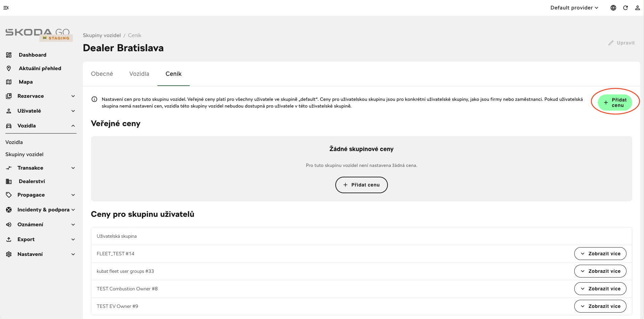Screen dimensions: 644x319
Task: Switch to the Obecné tab
Action: pos(102,74)
